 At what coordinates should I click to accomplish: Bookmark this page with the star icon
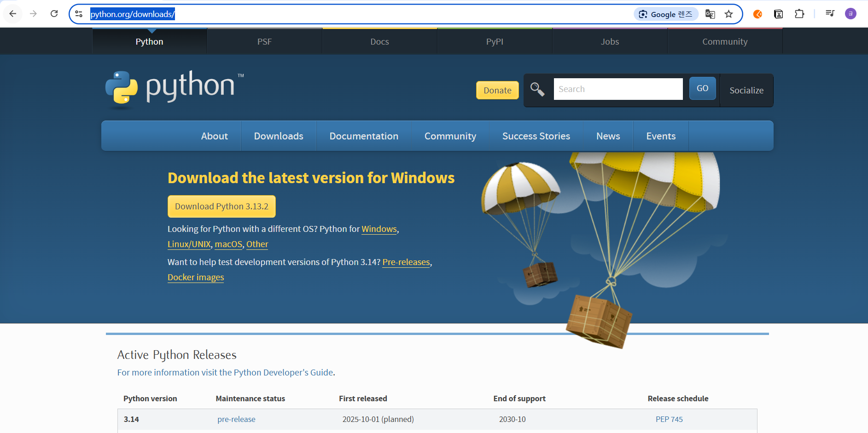point(728,14)
